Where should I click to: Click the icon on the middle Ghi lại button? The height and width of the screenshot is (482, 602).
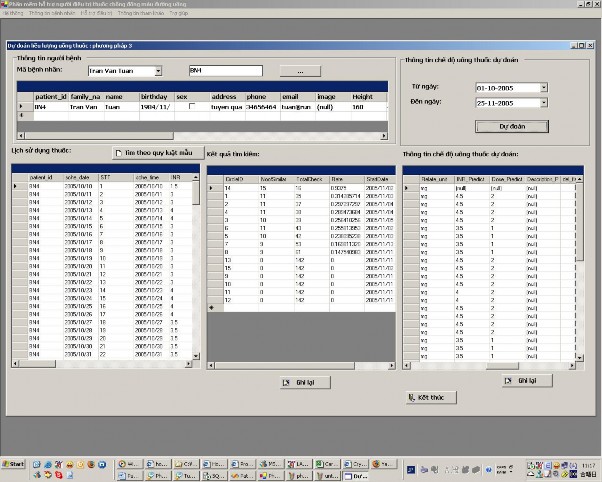(286, 381)
